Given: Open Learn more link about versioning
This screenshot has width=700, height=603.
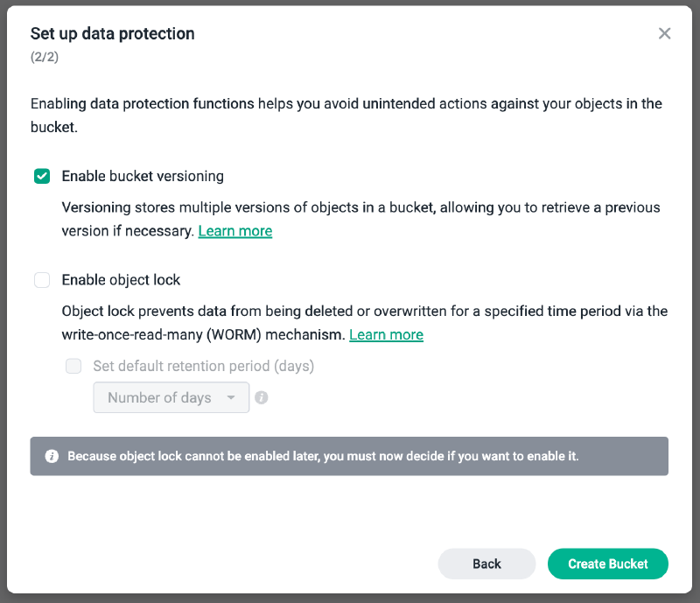Looking at the screenshot, I should coord(234,231).
